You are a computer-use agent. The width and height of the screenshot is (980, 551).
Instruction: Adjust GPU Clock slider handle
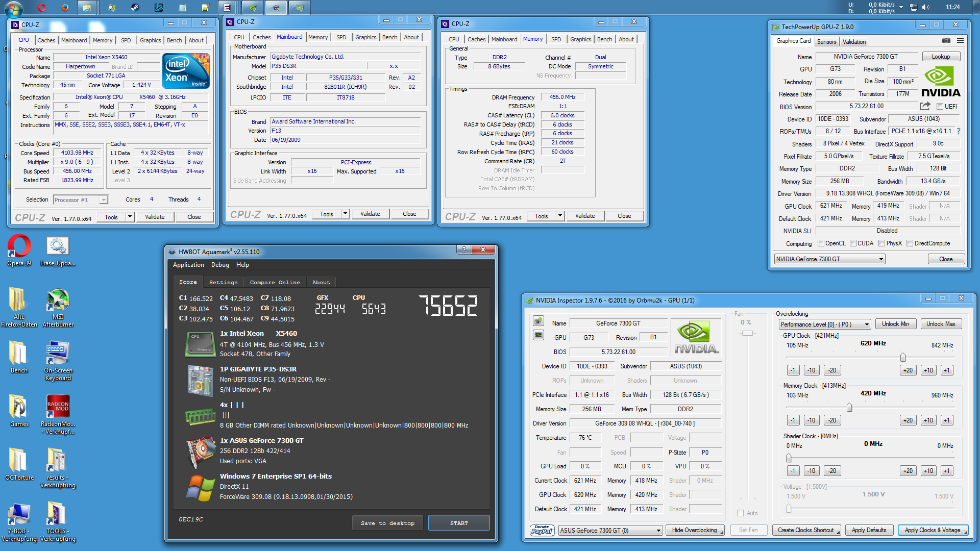click(x=903, y=357)
